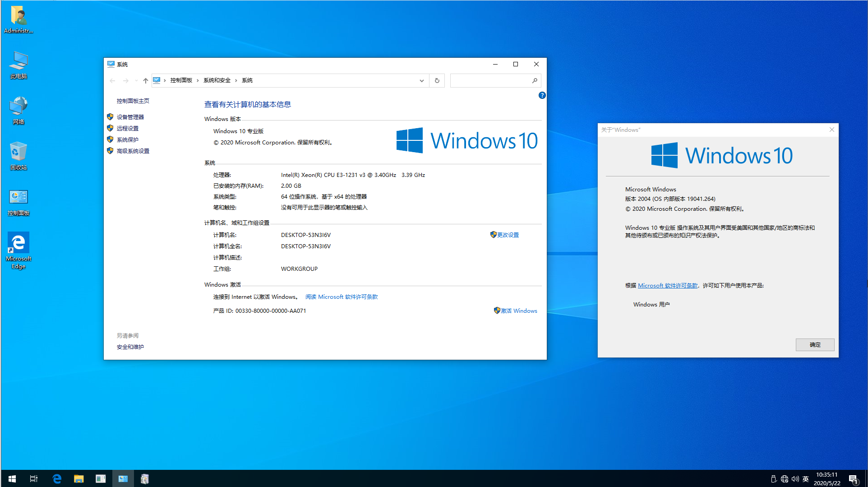Viewport: 868px width, 487px height.
Task: Click 控制面板 breadcrumb item
Action: 181,80
